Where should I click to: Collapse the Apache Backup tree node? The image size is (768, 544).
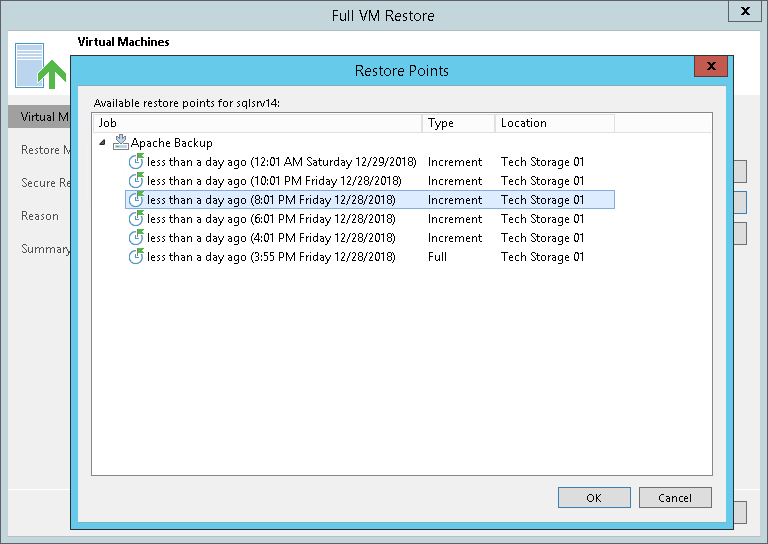[x=103, y=143]
